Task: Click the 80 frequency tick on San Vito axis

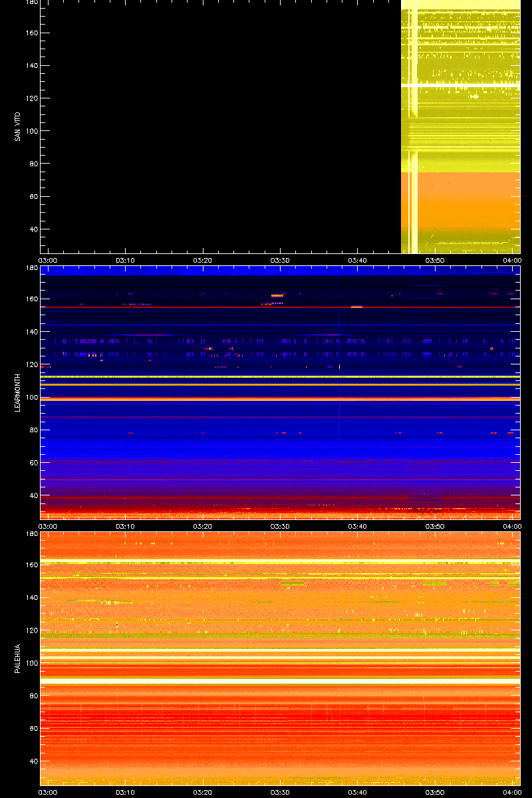Action: click(33, 164)
